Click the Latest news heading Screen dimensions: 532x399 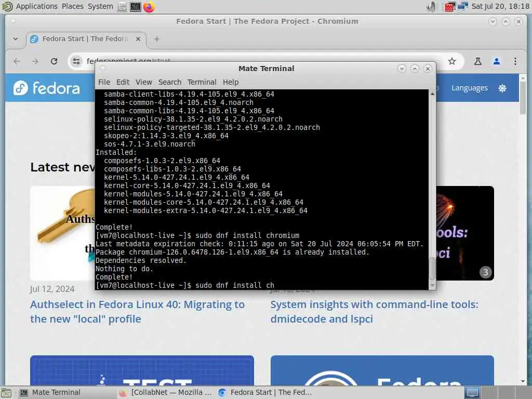click(62, 167)
